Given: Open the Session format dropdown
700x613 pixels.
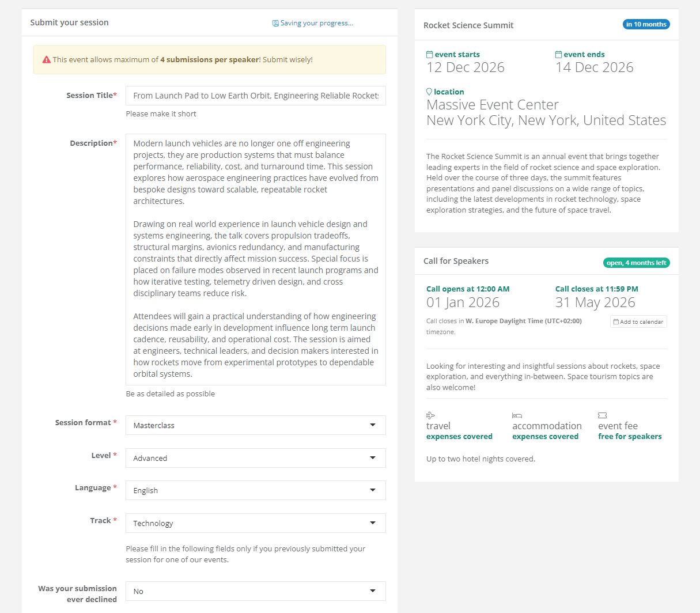Looking at the screenshot, I should [x=255, y=425].
